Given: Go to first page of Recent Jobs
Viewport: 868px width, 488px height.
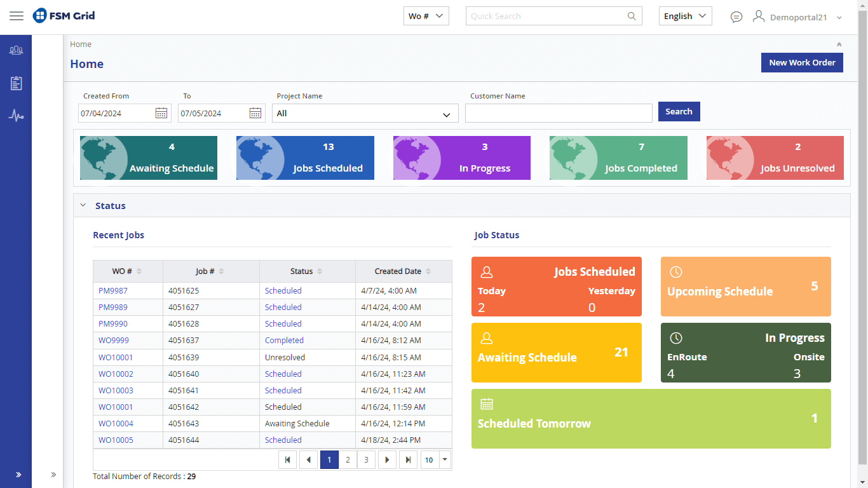Looking at the screenshot, I should [287, 460].
